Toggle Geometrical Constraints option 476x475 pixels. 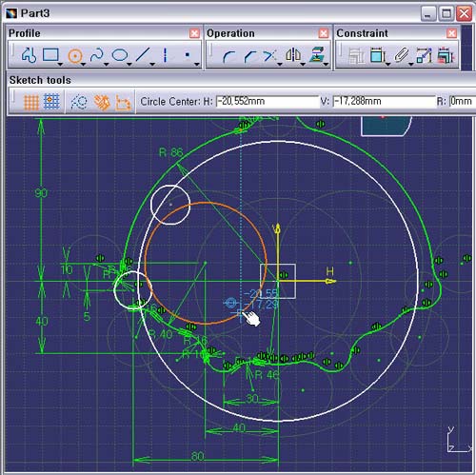[102, 102]
